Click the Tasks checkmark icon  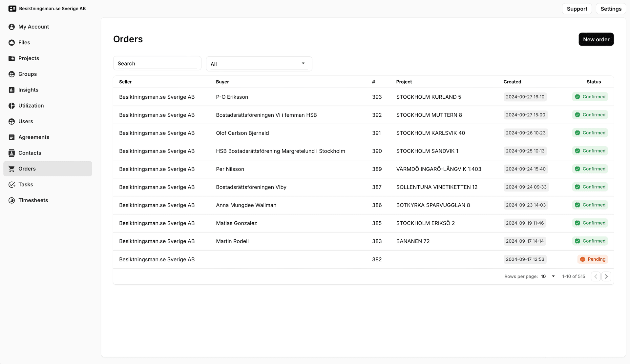12,185
